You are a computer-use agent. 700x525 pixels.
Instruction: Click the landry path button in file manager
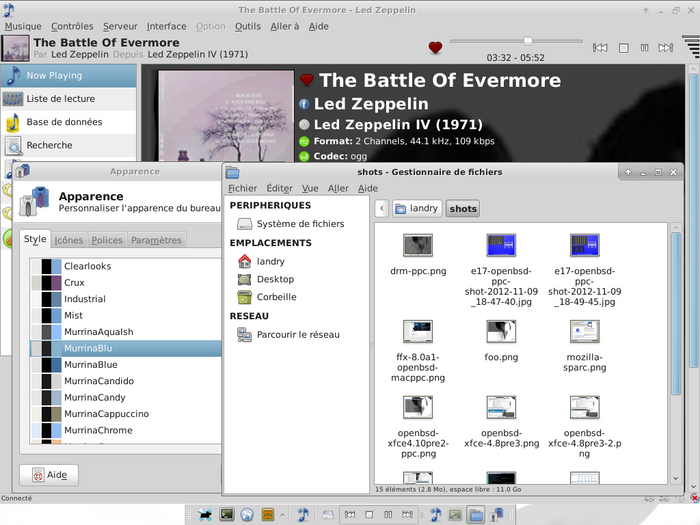tap(416, 208)
